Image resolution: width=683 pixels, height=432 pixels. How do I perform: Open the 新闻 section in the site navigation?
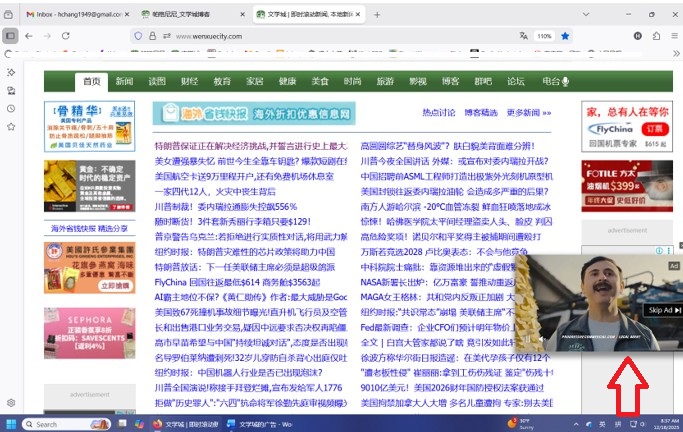[x=124, y=81]
